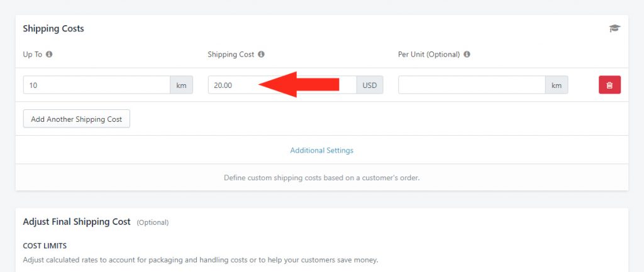
Task: Click the info icon beside Up To
Action: click(49, 54)
